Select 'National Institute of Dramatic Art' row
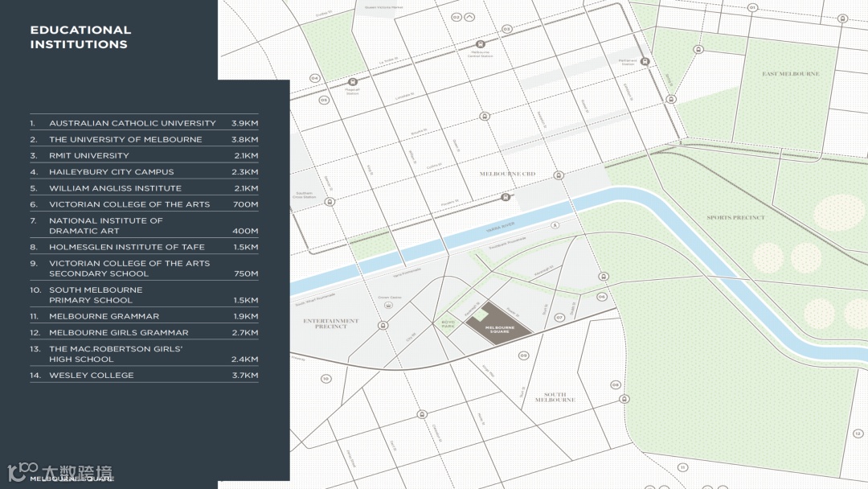 pyautogui.click(x=144, y=225)
